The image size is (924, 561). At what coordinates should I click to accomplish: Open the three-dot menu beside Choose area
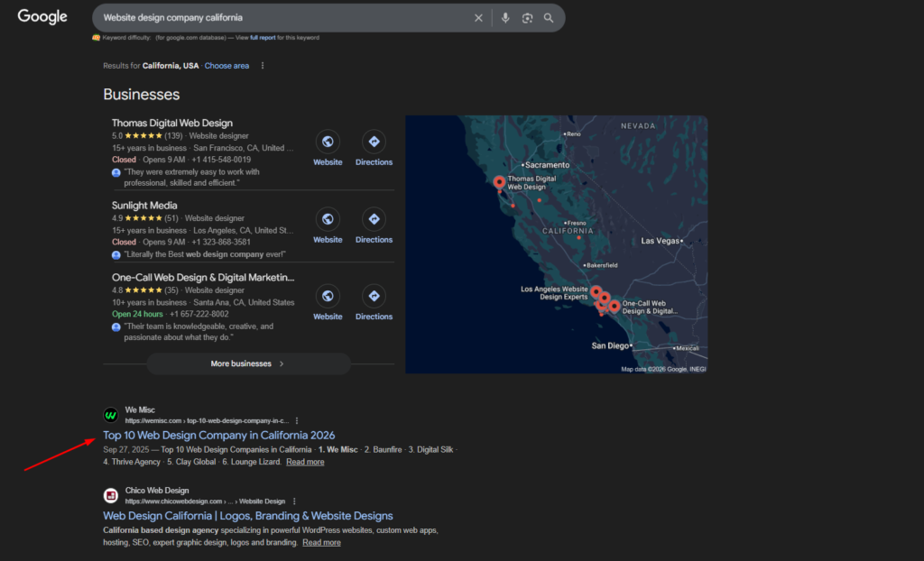(x=262, y=65)
